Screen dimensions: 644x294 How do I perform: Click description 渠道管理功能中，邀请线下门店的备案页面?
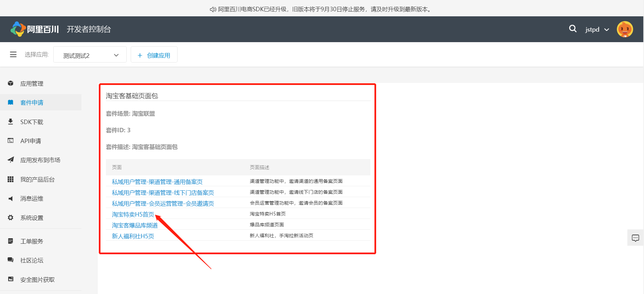(296, 192)
